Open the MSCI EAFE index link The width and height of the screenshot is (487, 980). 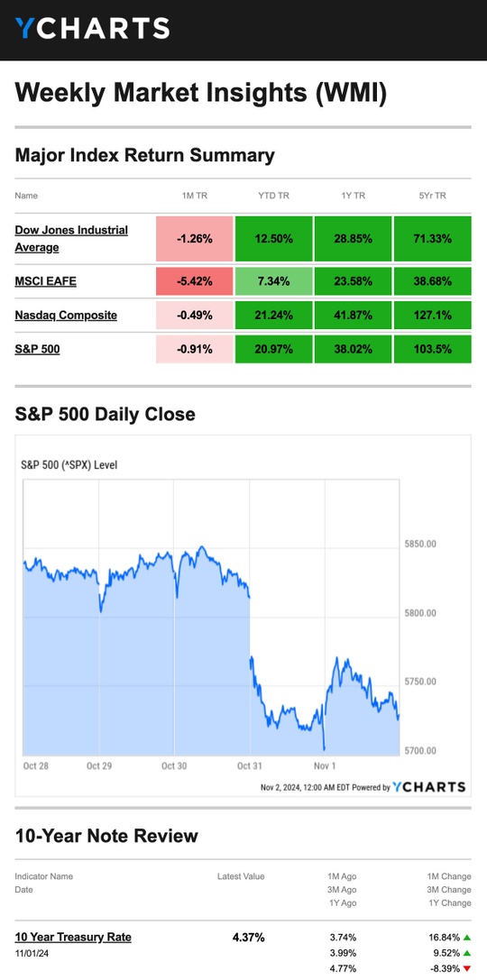tap(46, 281)
